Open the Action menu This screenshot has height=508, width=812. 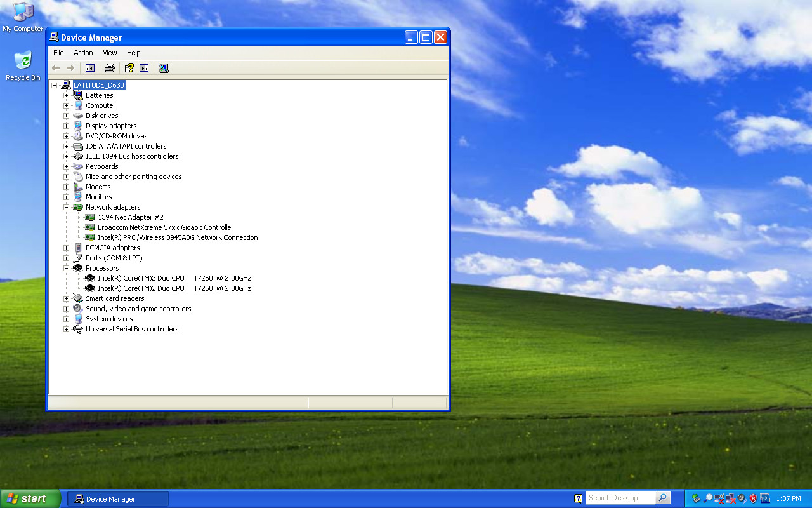click(x=83, y=53)
